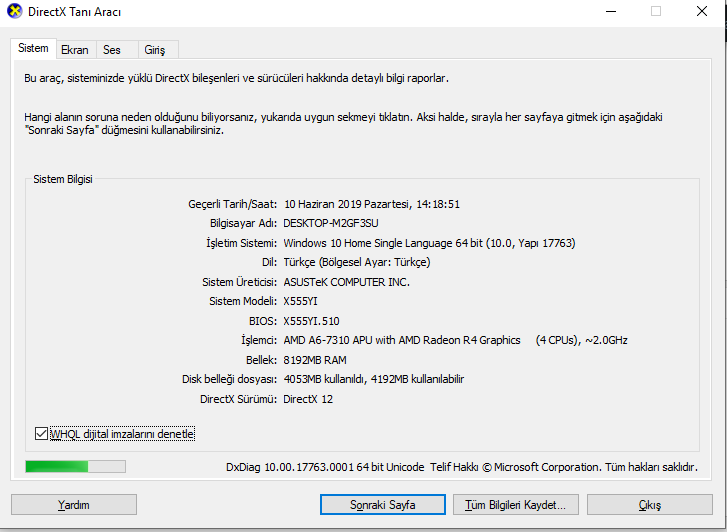Viewport: 727px width, 532px height.
Task: Click the DirectX Tanı Aracı window title
Action: point(75,12)
